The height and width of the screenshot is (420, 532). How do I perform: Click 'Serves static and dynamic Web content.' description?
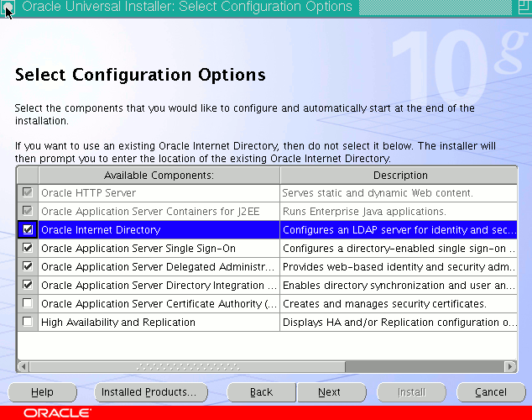coord(378,193)
